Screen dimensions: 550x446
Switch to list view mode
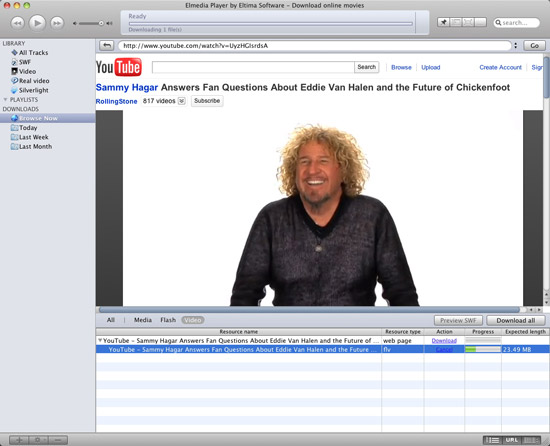pyautogui.click(x=493, y=440)
